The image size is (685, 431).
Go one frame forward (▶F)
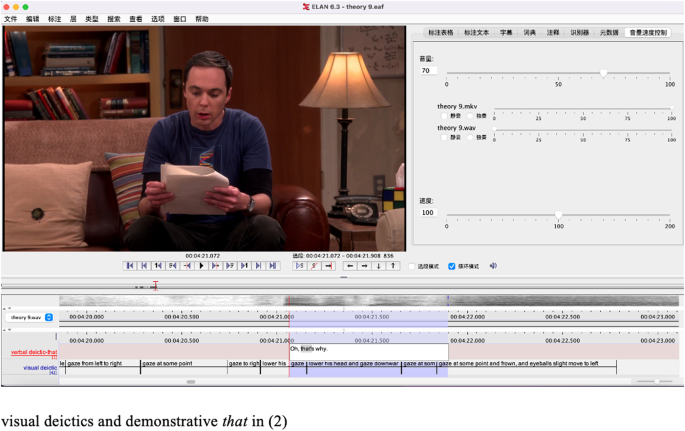coord(230,265)
